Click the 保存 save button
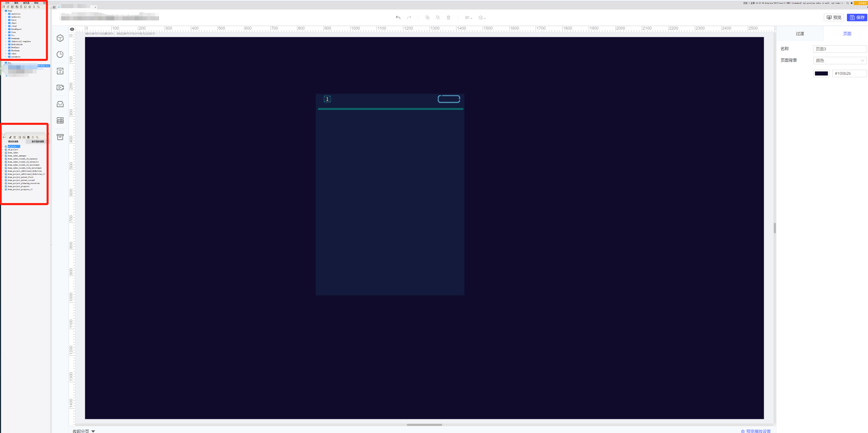 857,18
